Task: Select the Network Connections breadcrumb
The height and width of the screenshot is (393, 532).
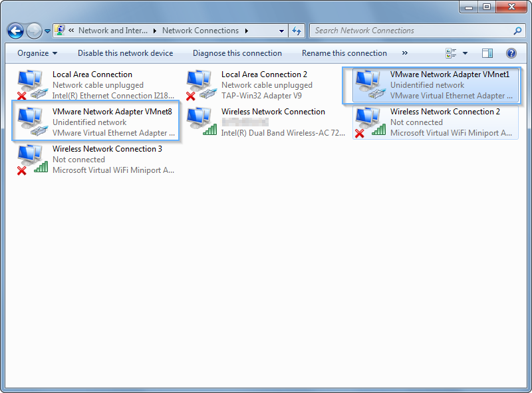Action: point(200,31)
